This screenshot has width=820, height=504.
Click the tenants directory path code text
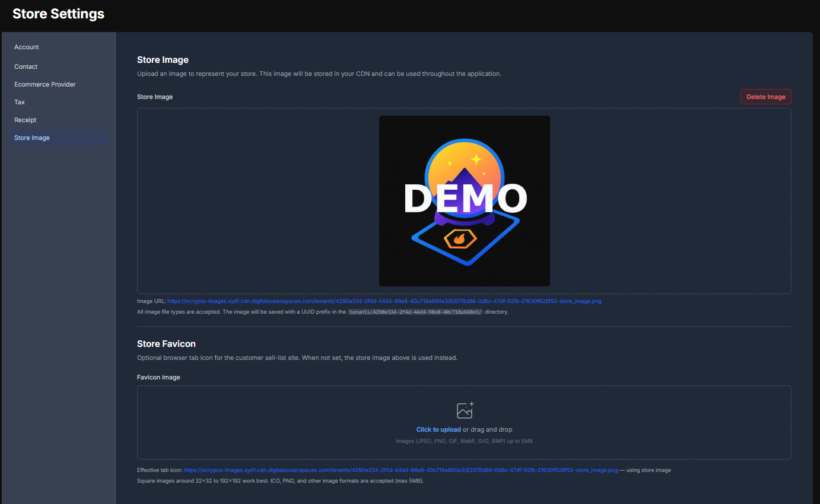pyautogui.click(x=415, y=312)
